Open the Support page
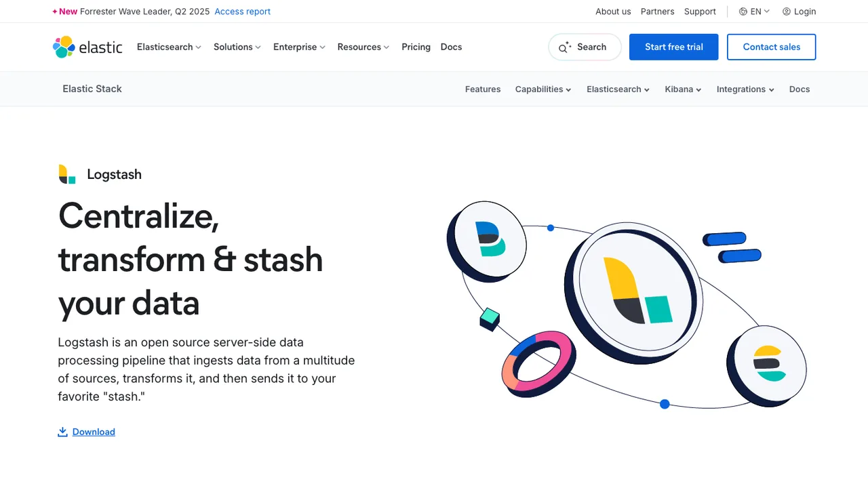 point(700,12)
